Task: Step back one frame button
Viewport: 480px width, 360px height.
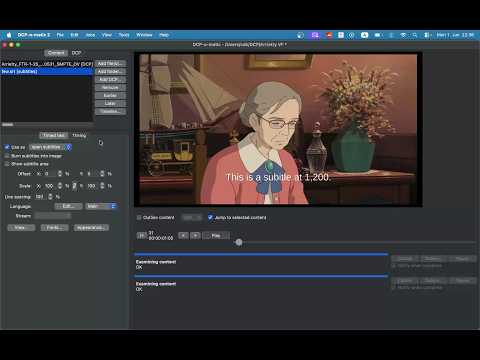Action: (x=183, y=236)
